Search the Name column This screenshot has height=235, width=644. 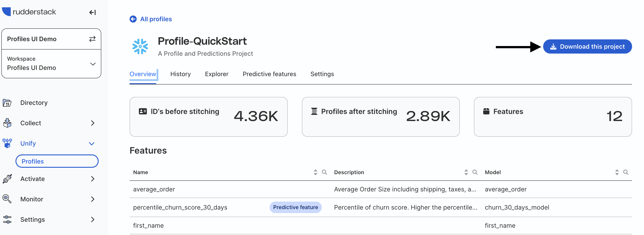324,172
